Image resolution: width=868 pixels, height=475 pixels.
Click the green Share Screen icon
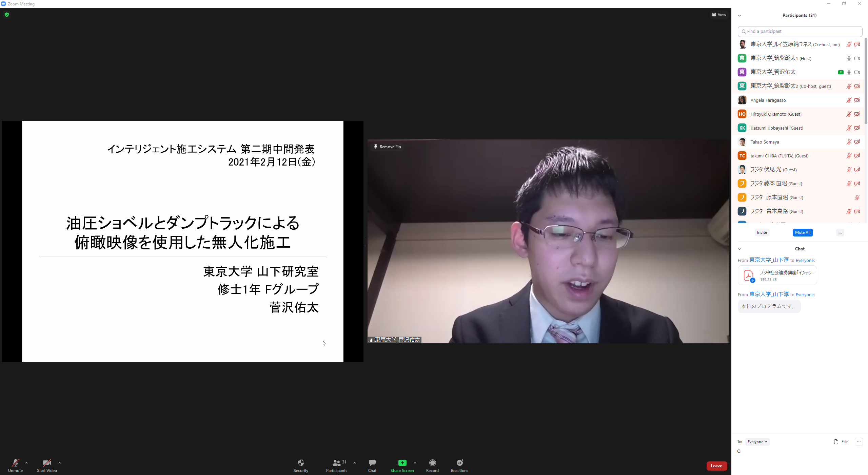[402, 463]
